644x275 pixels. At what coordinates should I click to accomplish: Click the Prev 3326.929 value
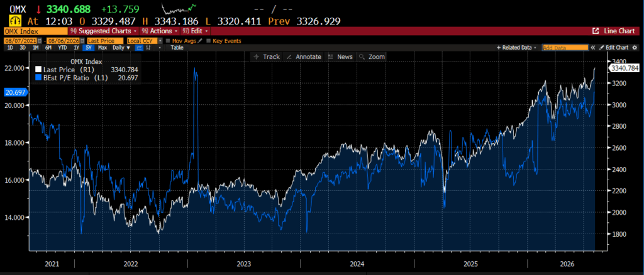pyautogui.click(x=304, y=21)
